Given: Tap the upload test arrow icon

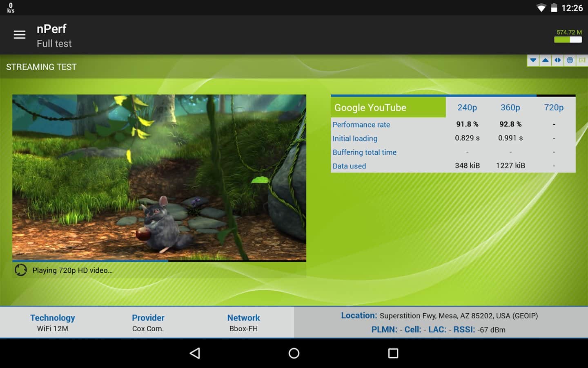Looking at the screenshot, I should (x=545, y=60).
